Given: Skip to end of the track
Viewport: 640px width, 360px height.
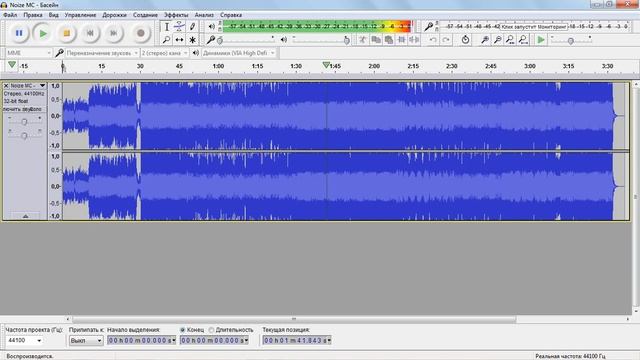Looking at the screenshot, I should pos(114,33).
